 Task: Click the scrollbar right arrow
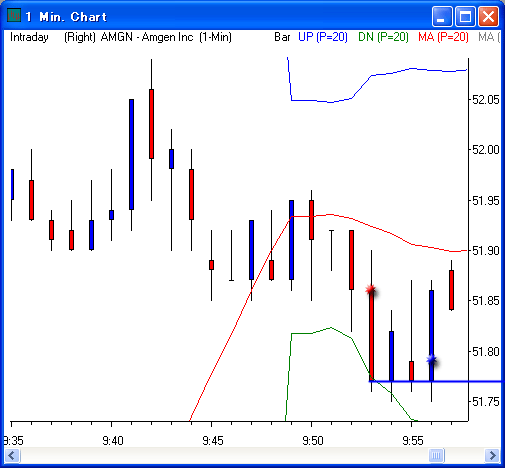click(492, 455)
